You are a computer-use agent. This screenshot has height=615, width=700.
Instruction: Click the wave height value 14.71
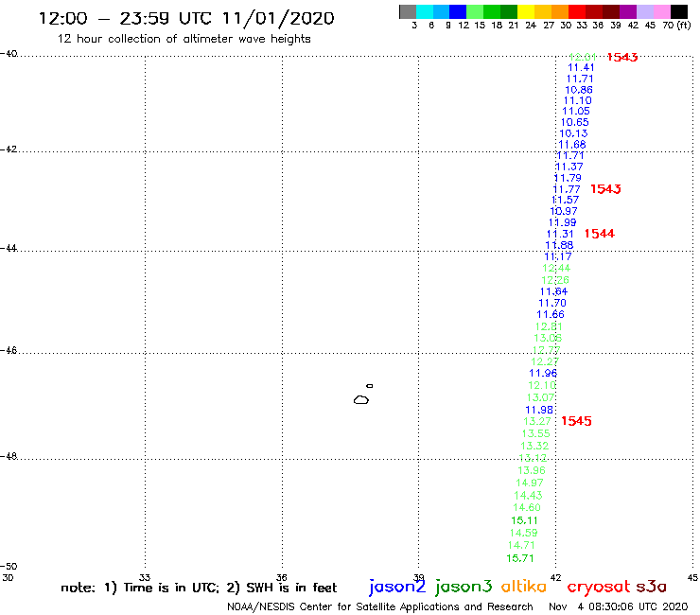point(521,545)
